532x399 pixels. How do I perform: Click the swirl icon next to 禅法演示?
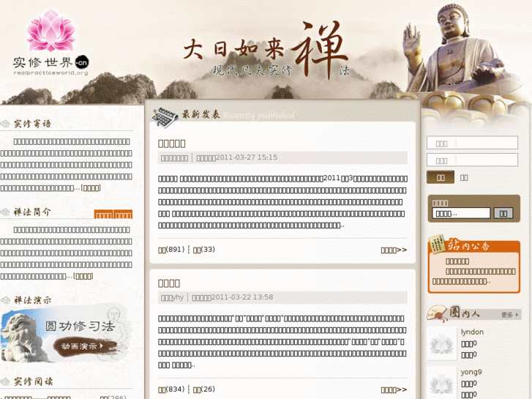pyautogui.click(x=5, y=300)
